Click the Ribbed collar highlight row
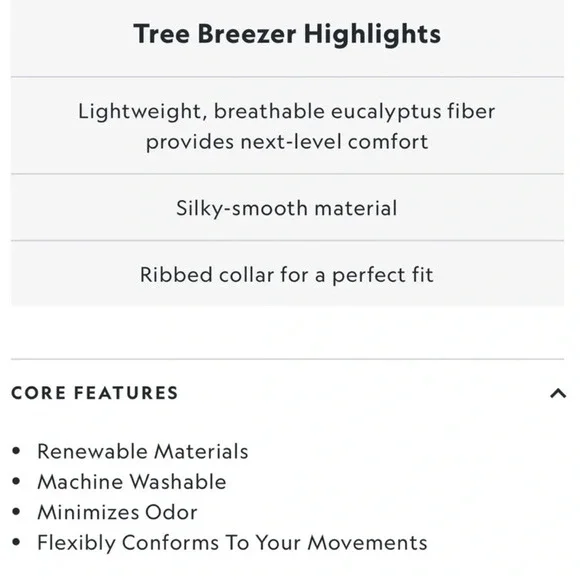580x580 pixels. coord(287,274)
